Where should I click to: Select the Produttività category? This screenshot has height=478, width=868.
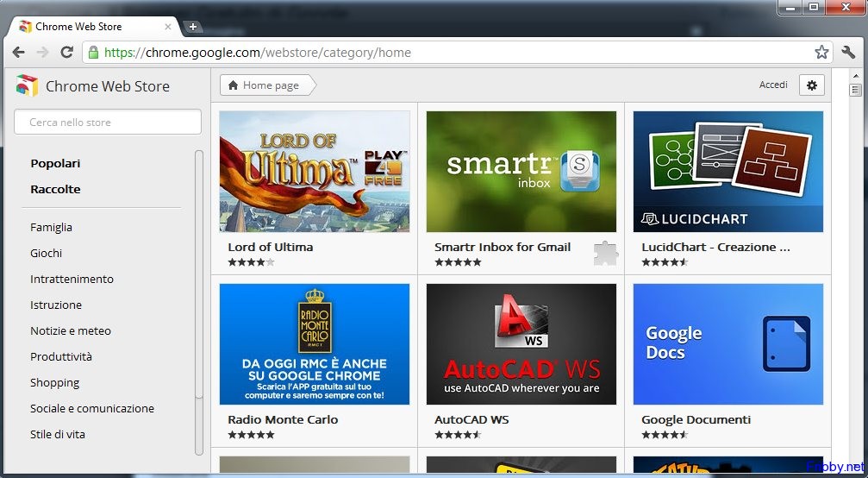61,356
